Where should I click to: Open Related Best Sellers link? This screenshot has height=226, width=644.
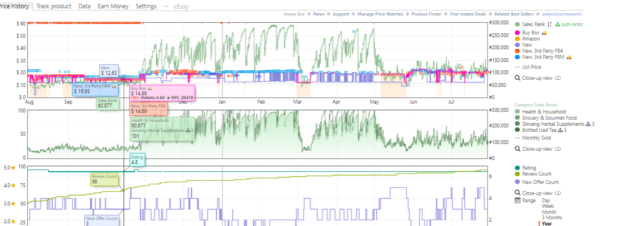(x=515, y=14)
